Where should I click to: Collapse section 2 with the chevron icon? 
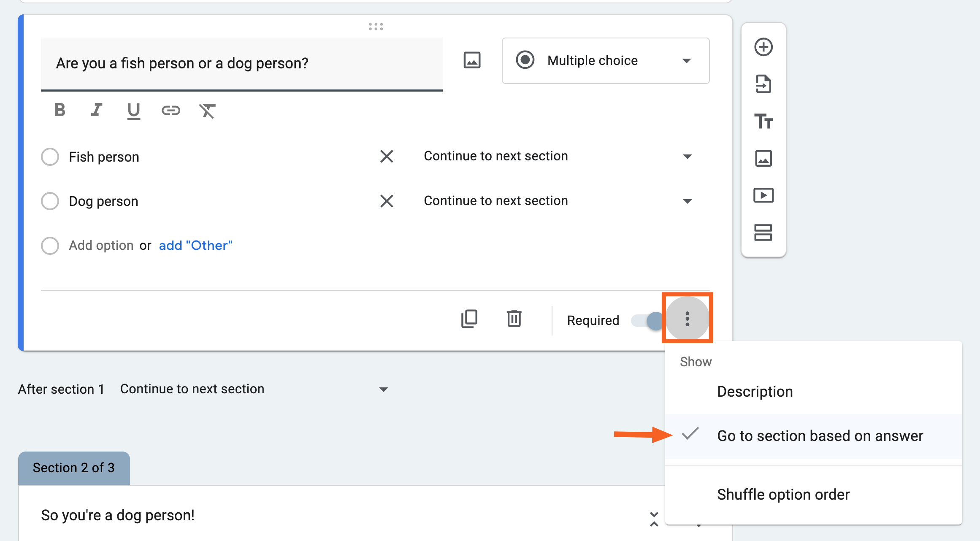654,519
